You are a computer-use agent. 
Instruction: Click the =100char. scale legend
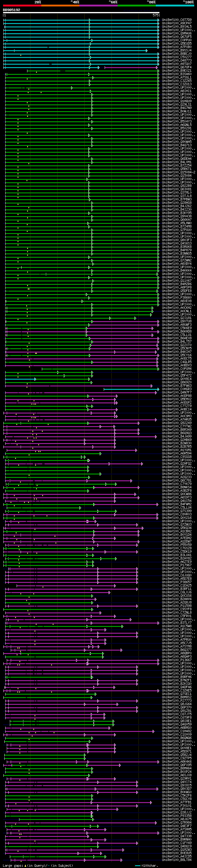[x=147, y=866]
